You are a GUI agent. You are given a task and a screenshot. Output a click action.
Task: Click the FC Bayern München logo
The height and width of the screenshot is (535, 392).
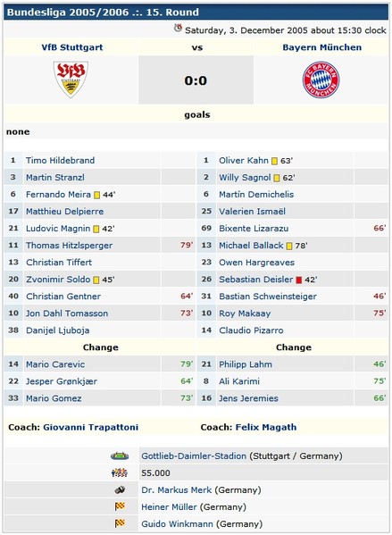(x=321, y=79)
